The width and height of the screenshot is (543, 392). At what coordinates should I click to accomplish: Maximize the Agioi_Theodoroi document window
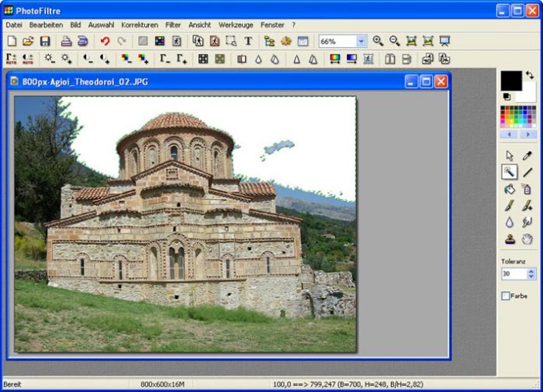tap(426, 82)
